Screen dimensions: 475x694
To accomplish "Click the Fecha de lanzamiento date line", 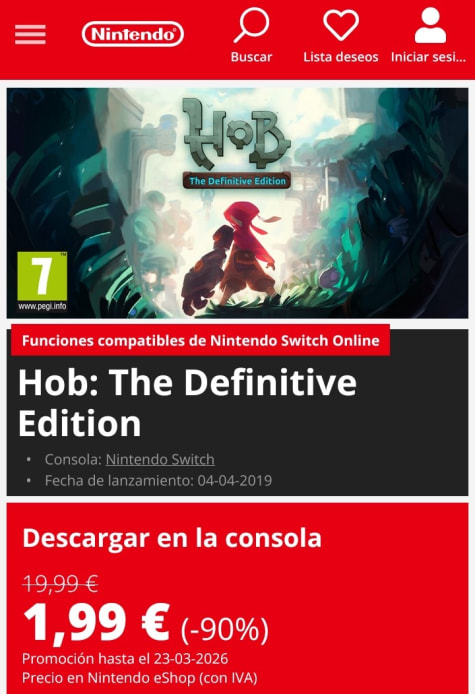I will [x=158, y=481].
